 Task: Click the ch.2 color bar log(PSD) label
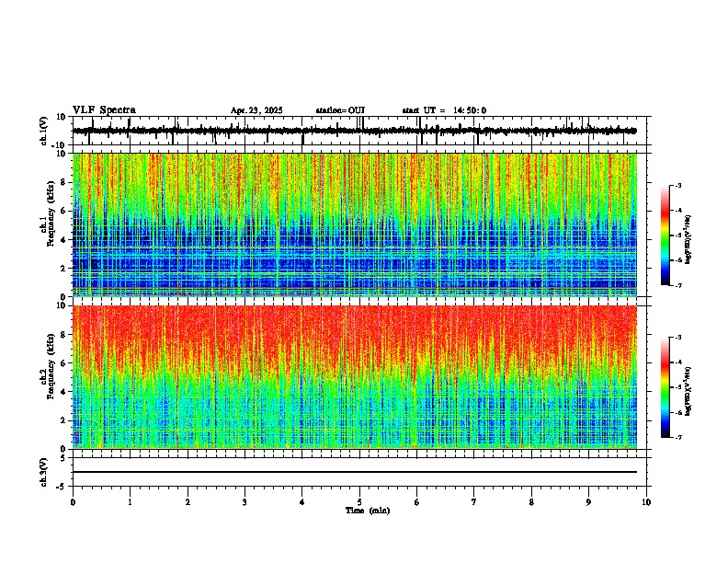[688, 392]
